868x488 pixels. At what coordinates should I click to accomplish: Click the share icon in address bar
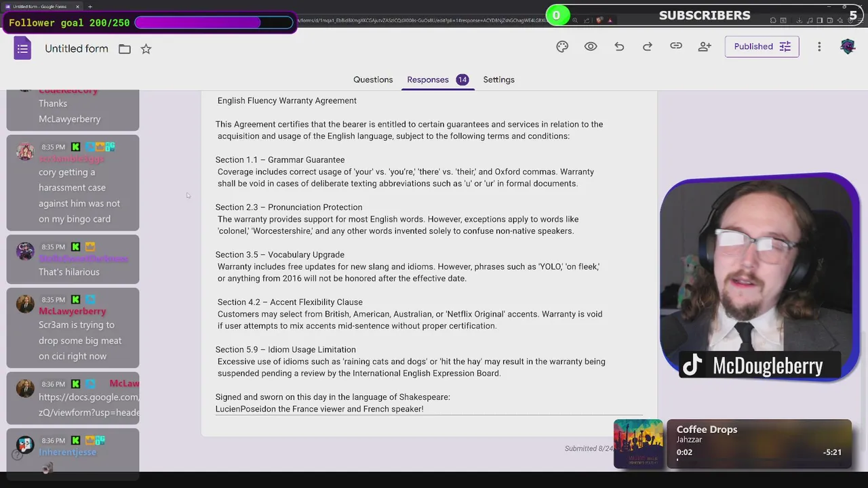pos(587,20)
